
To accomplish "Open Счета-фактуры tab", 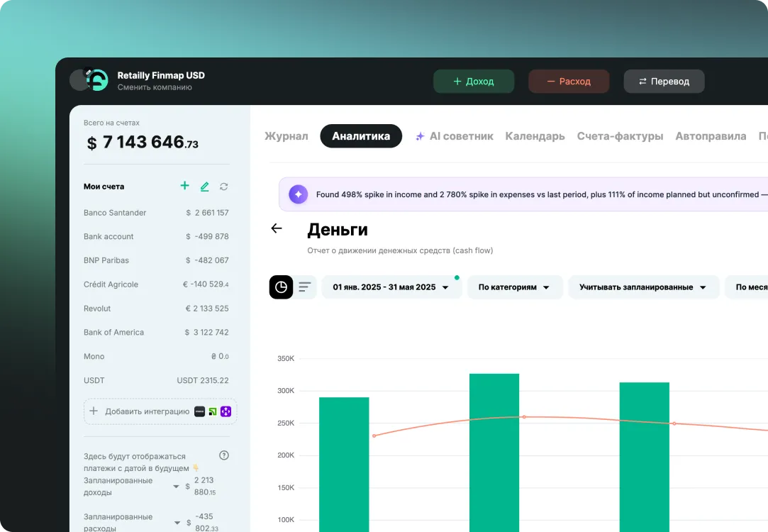I will pyautogui.click(x=620, y=136).
